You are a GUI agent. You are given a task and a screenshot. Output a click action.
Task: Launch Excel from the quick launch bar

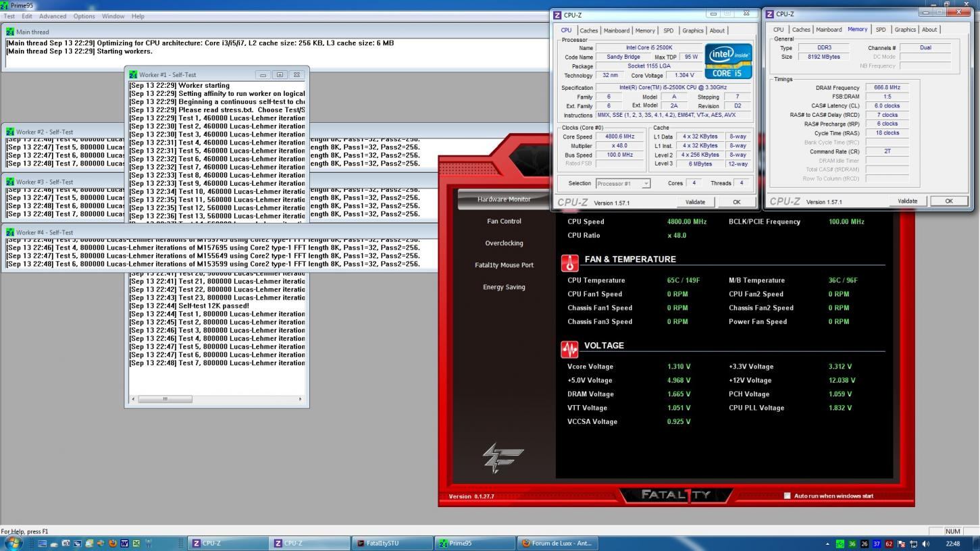136,543
